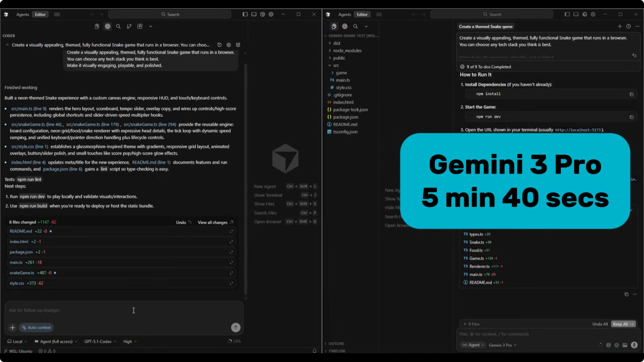Click the new chat edit icon in Codex header

click(x=238, y=45)
